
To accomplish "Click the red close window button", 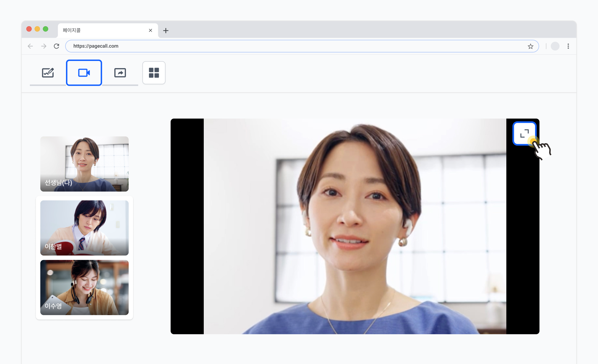I will tap(29, 29).
